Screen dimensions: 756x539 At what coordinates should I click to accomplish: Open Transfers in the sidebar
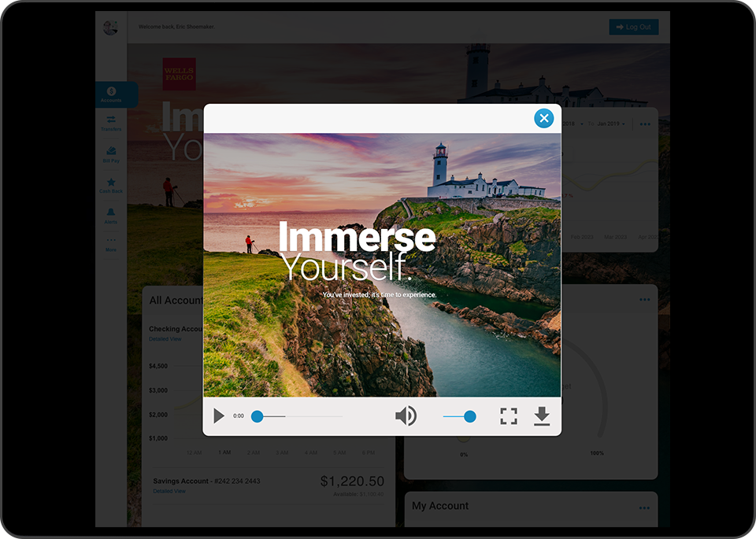pyautogui.click(x=111, y=124)
